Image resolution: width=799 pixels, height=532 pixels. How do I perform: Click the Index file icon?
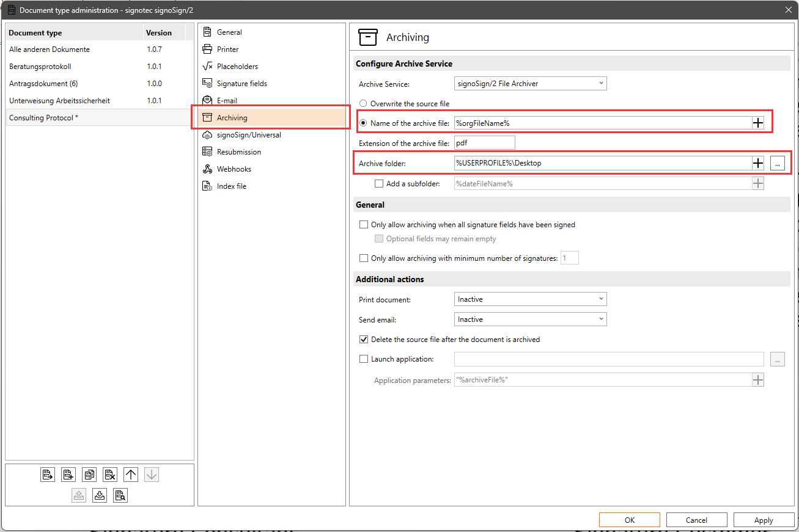coord(207,186)
